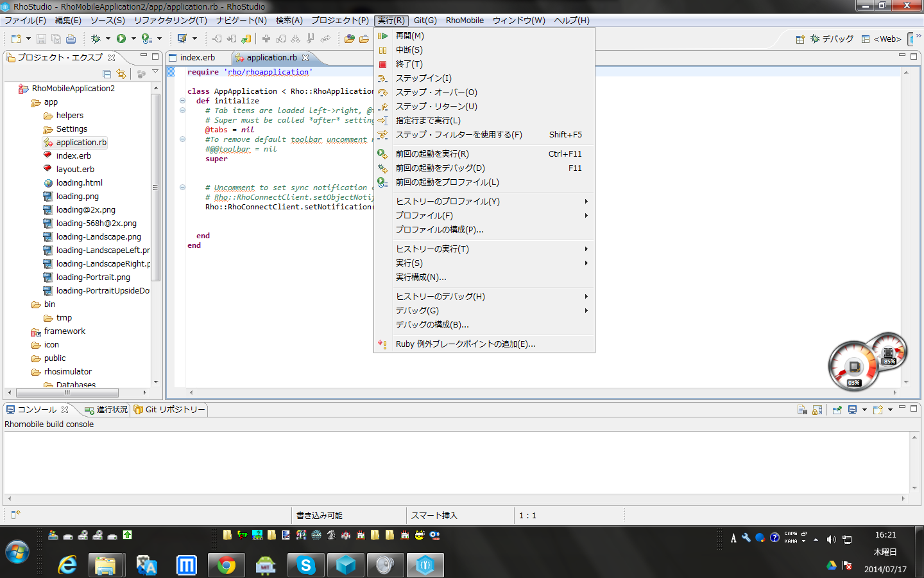Click Collapse All in Project Explorer
924x578 pixels.
(x=107, y=74)
